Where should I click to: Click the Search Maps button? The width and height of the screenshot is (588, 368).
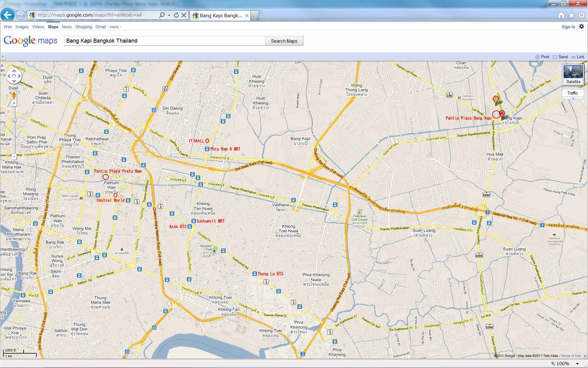click(284, 41)
